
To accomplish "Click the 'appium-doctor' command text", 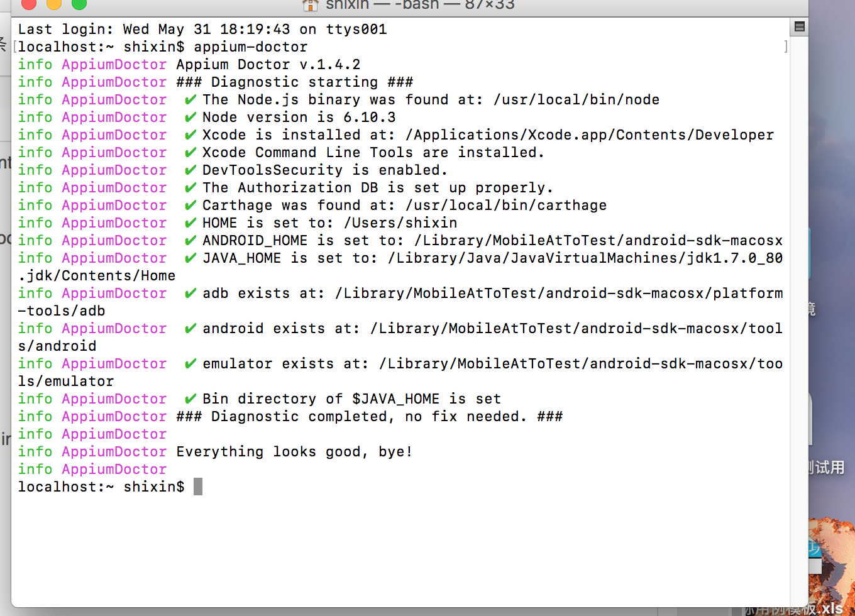I will pyautogui.click(x=251, y=47).
